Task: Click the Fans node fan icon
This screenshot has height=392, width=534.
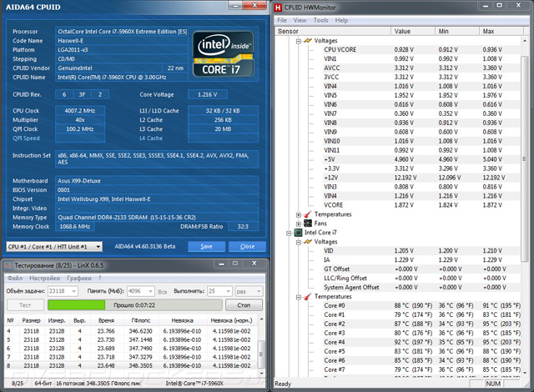Action: (x=307, y=223)
